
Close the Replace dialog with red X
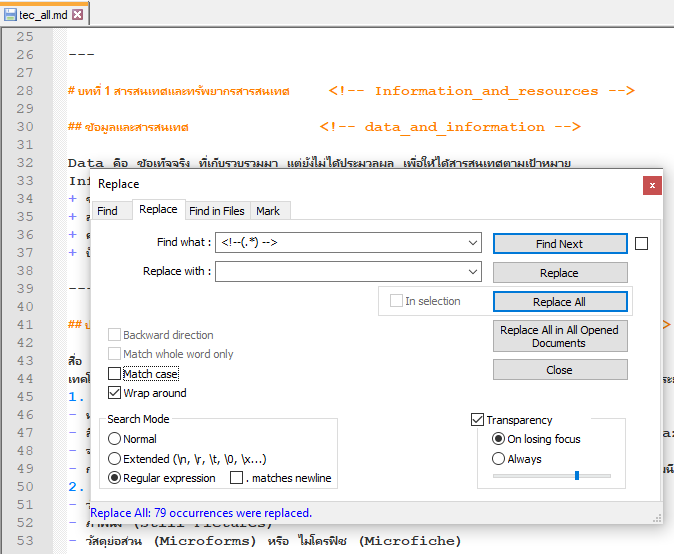coord(652,184)
